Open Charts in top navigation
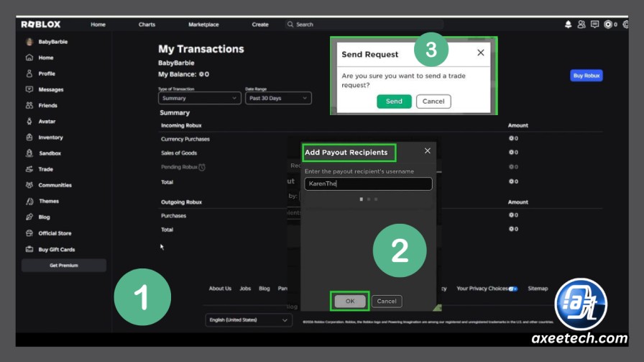 147,24
